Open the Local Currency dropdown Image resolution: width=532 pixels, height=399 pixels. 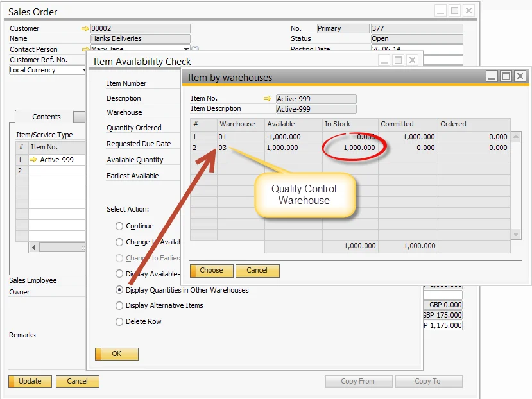(x=84, y=70)
